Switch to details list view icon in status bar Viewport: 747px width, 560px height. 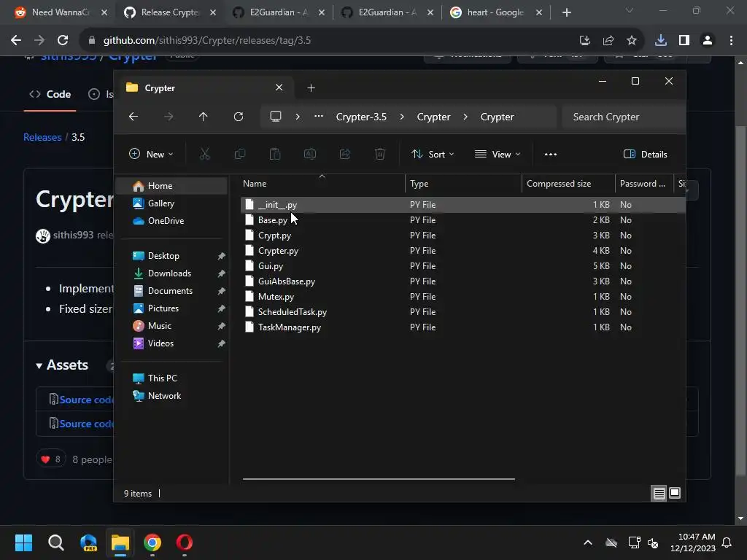click(659, 494)
